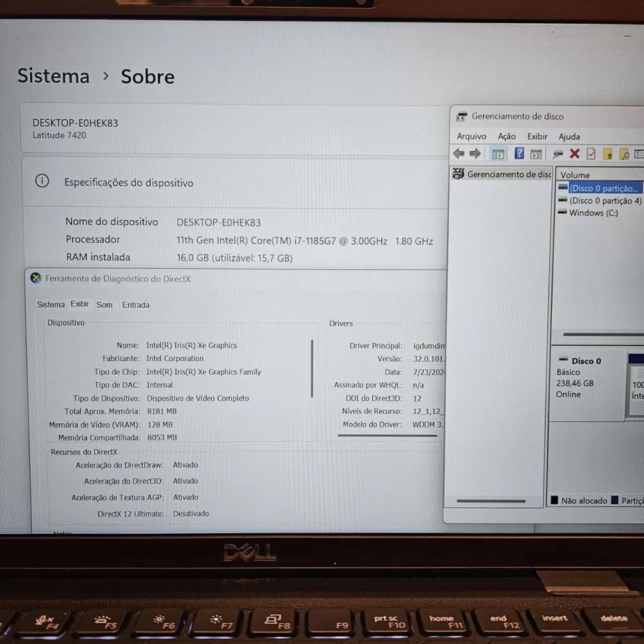This screenshot has height=644, width=644.
Task: Select the Exibir tab in DirectX tool
Action: tap(80, 304)
